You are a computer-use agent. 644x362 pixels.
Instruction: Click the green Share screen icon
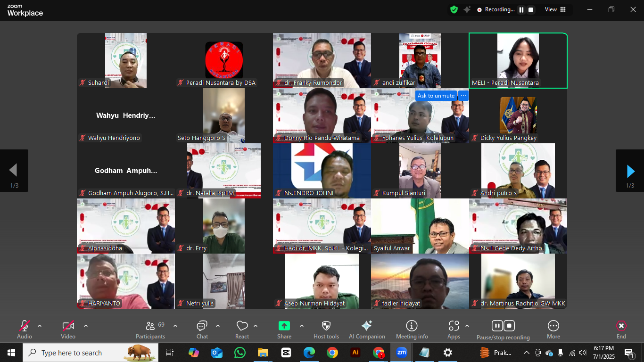point(284,326)
